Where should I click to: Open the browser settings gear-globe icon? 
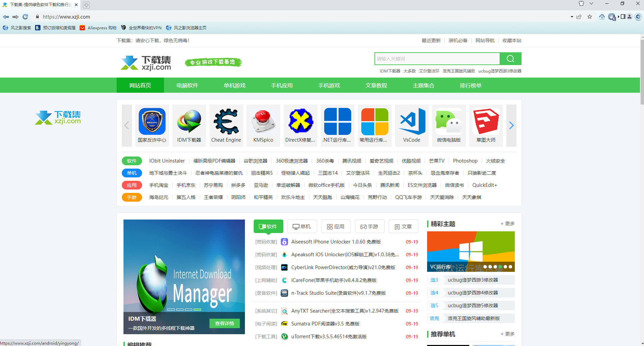coord(638,17)
